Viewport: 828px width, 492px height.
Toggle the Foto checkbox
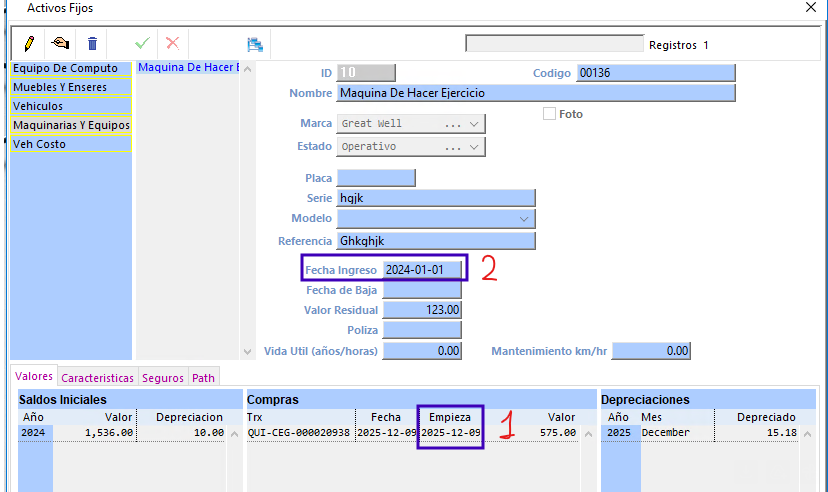[549, 114]
